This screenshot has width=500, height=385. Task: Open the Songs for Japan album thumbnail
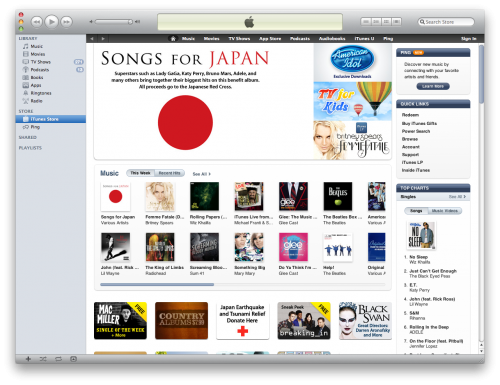[x=116, y=196]
